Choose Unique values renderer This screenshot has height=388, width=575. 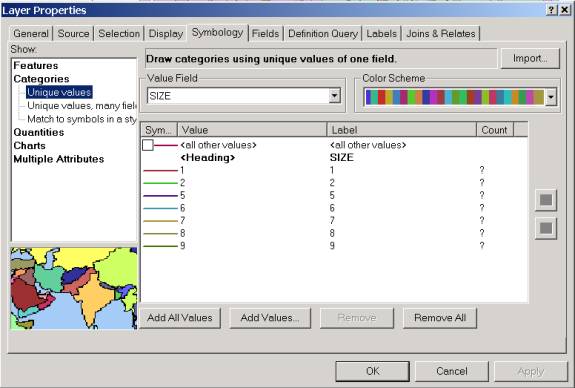[x=59, y=92]
